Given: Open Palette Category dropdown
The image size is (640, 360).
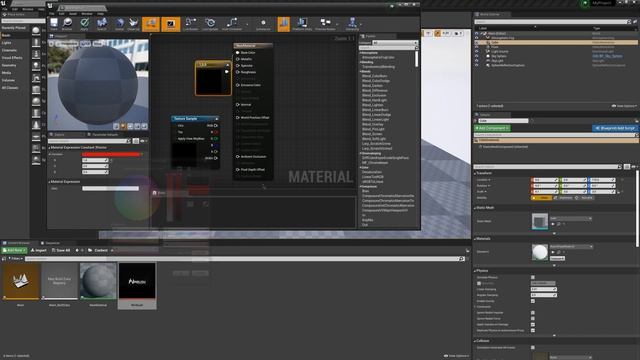Looking at the screenshot, I should coord(395,43).
